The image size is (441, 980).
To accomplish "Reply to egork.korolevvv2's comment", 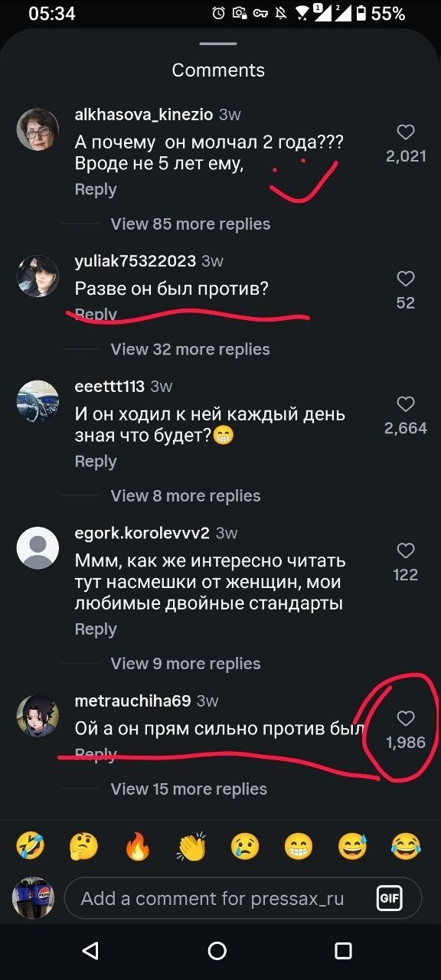I will coord(96,629).
